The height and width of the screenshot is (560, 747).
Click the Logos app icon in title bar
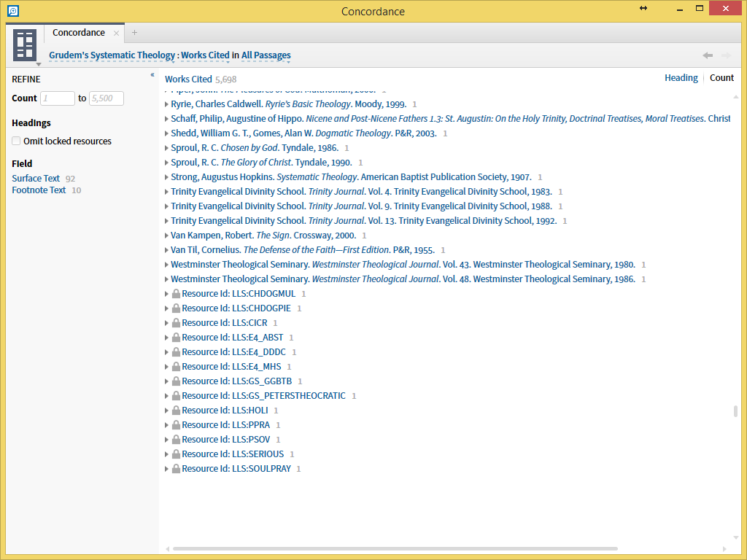click(x=13, y=10)
